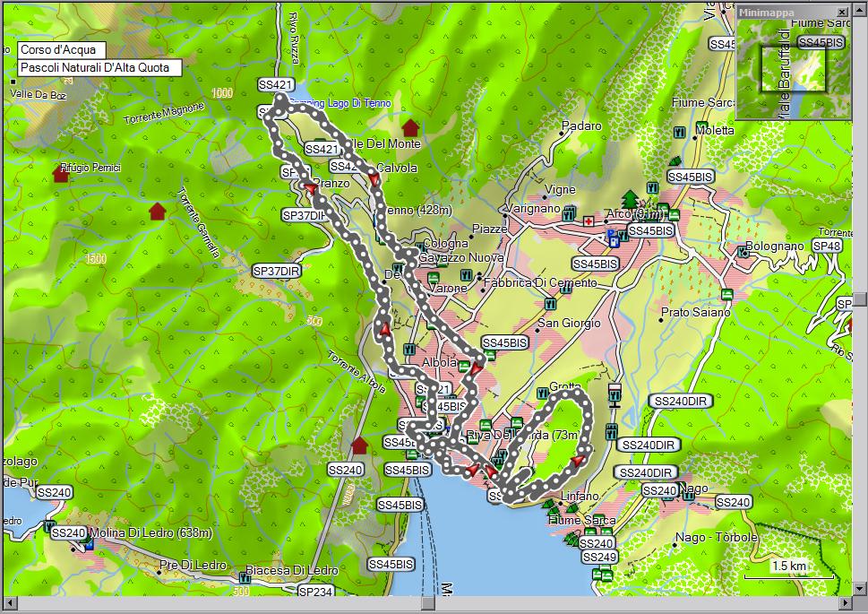Select the red track arrow beside Albola
868x614 pixels.
pos(476,368)
